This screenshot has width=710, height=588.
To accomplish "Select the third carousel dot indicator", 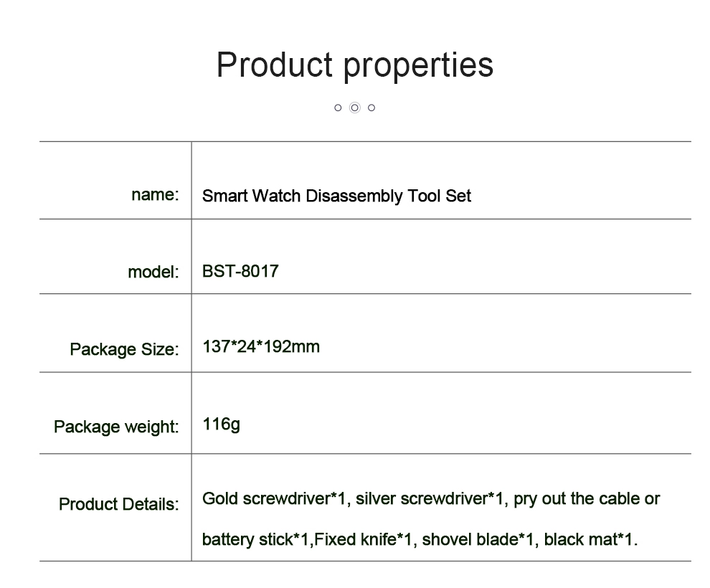I will pos(371,108).
